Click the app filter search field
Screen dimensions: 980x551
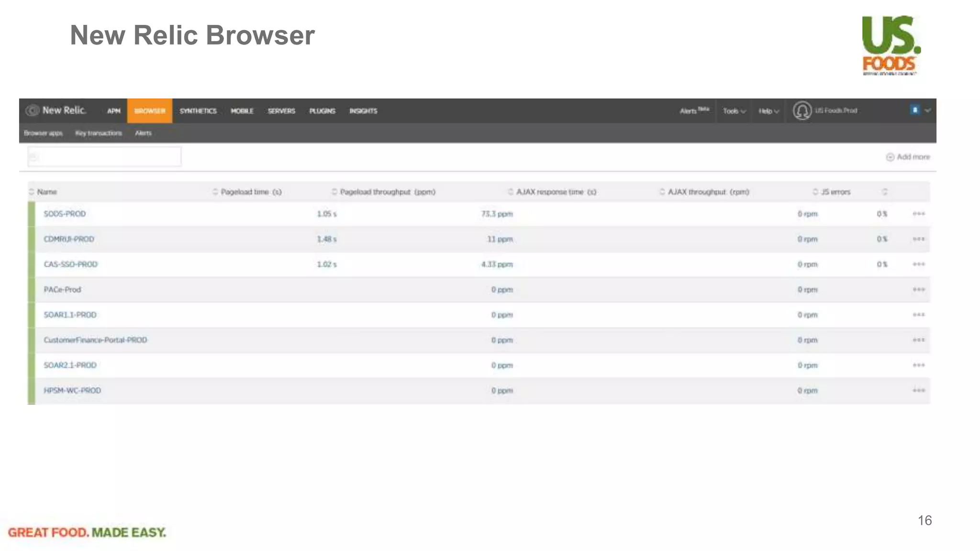click(104, 156)
